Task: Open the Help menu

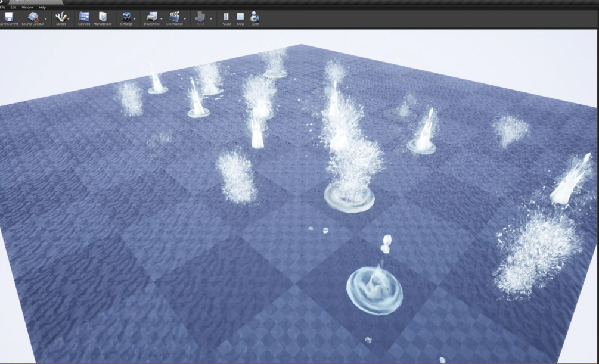Action: click(42, 7)
